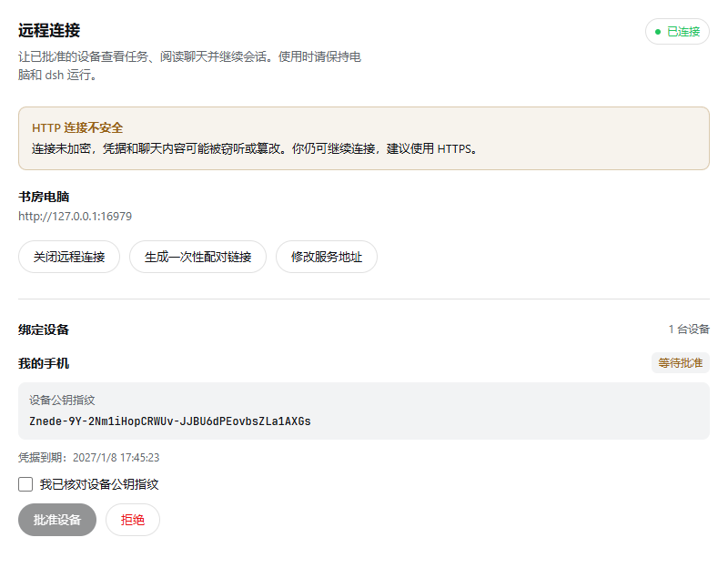Click the 我的手机 device name
728x568 pixels.
point(44,363)
